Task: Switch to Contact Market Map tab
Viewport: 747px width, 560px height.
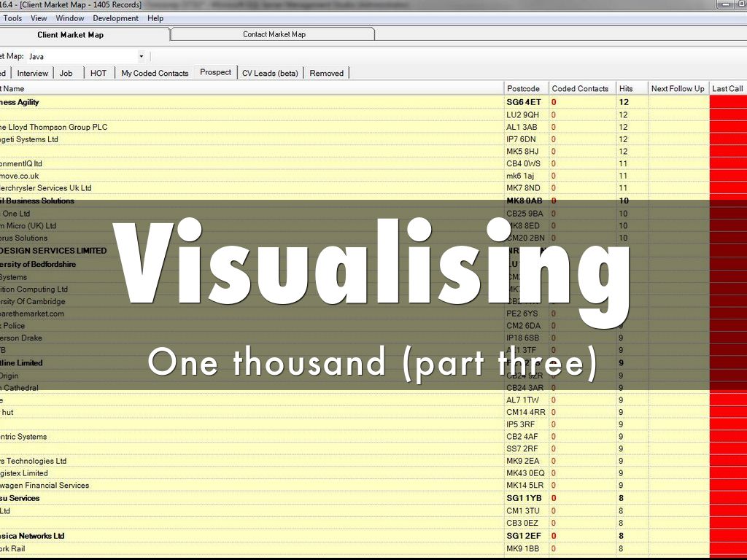Action: 274,34
